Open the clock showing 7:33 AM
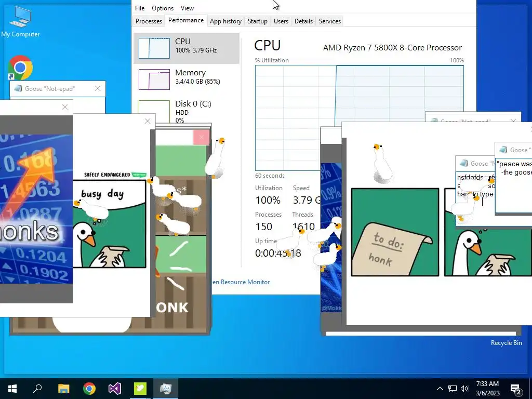 [487, 389]
